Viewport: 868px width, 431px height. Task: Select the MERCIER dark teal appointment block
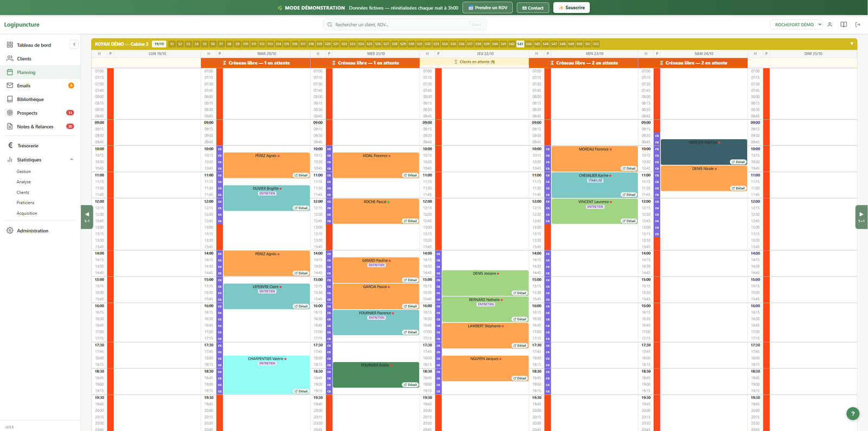(x=704, y=152)
